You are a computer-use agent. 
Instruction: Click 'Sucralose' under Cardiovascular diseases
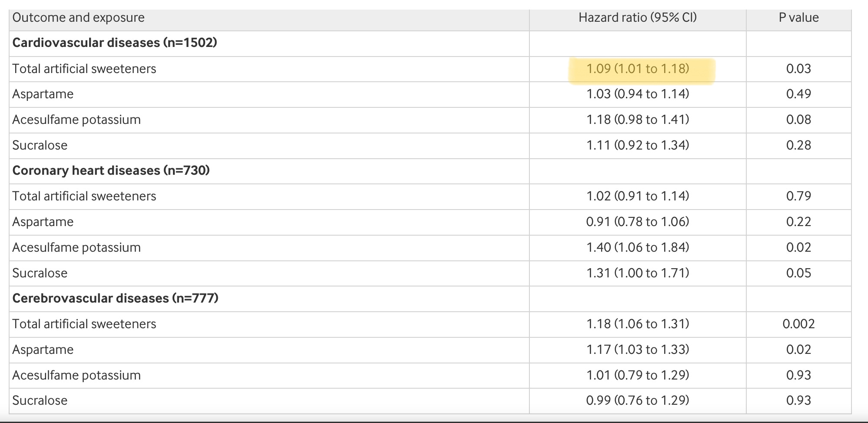point(40,145)
